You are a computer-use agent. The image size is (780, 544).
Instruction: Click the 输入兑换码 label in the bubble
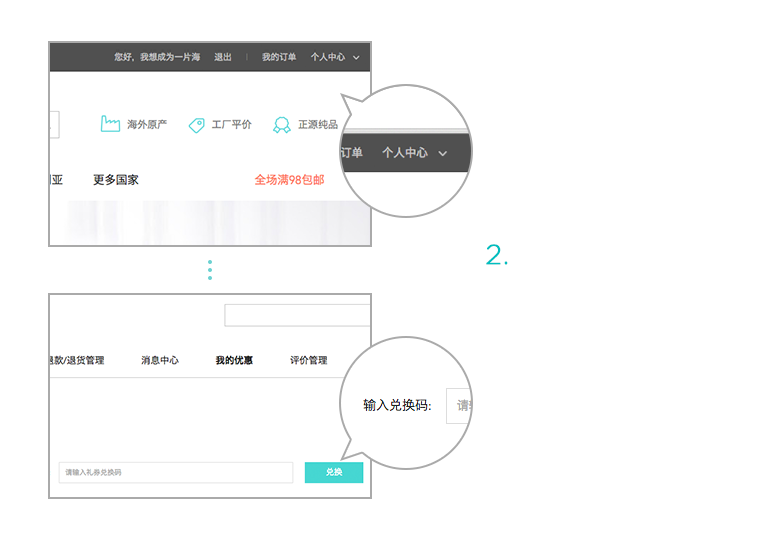tap(397, 405)
